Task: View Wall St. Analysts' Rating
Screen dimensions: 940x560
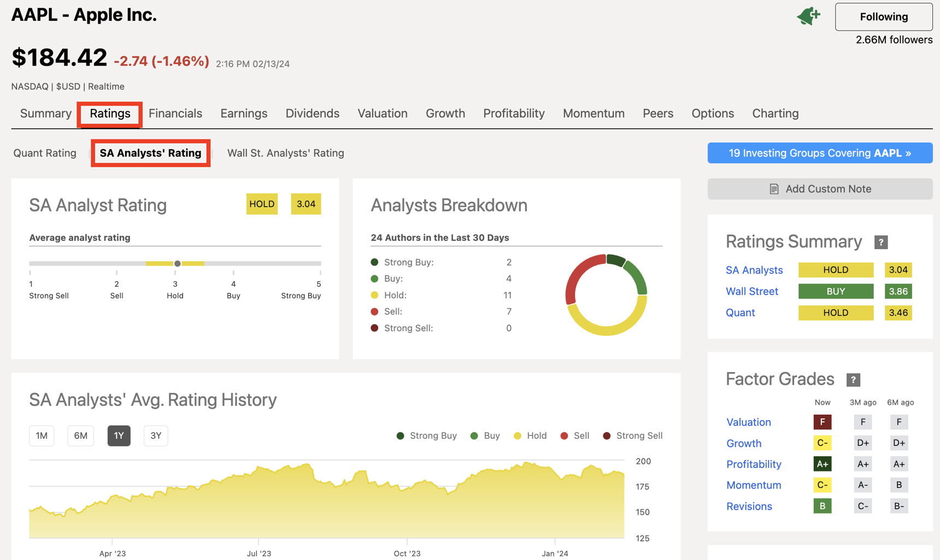Action: [x=285, y=153]
